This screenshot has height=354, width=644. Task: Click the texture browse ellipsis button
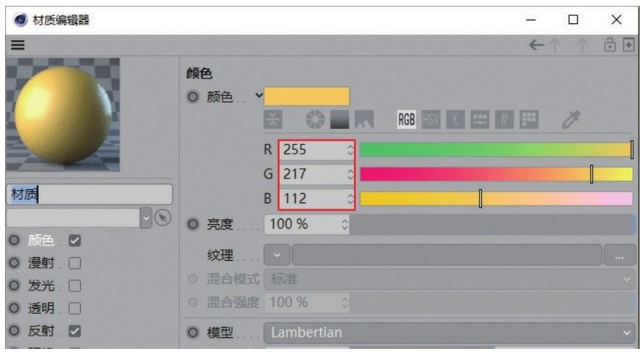click(619, 256)
